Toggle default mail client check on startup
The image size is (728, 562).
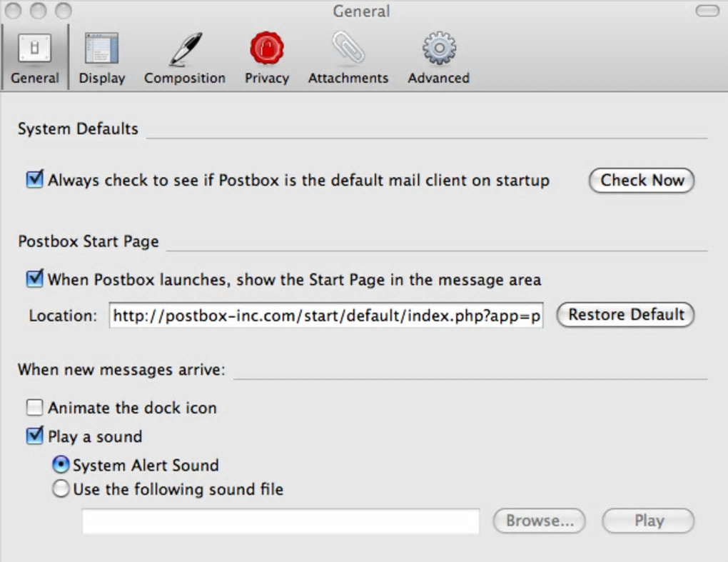(35, 179)
